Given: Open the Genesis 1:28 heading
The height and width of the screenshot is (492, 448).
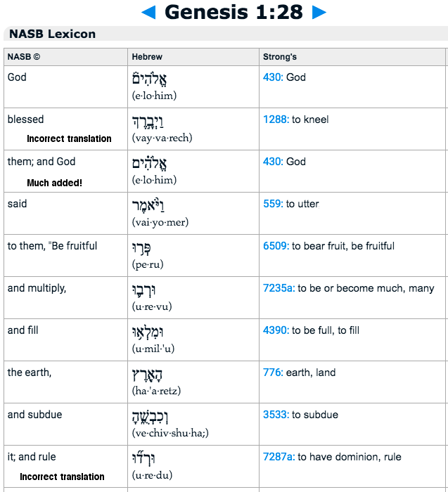Looking at the screenshot, I should [233, 12].
